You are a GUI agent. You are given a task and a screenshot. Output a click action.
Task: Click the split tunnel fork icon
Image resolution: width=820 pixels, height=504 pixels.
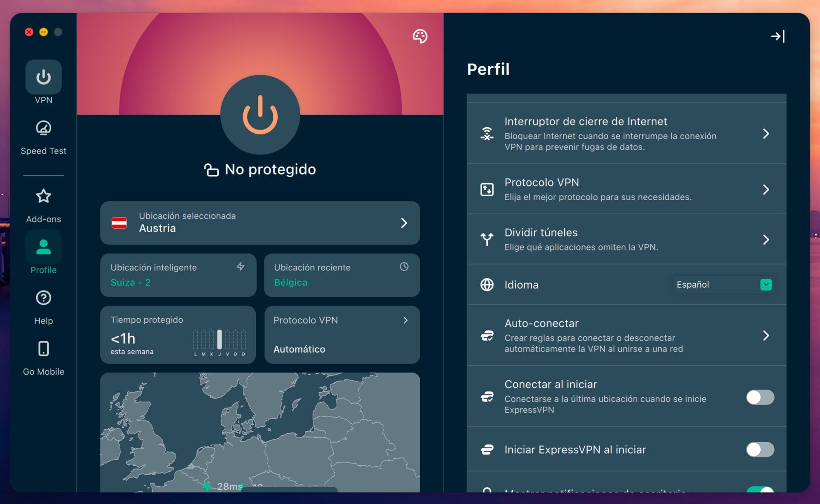[x=487, y=239]
